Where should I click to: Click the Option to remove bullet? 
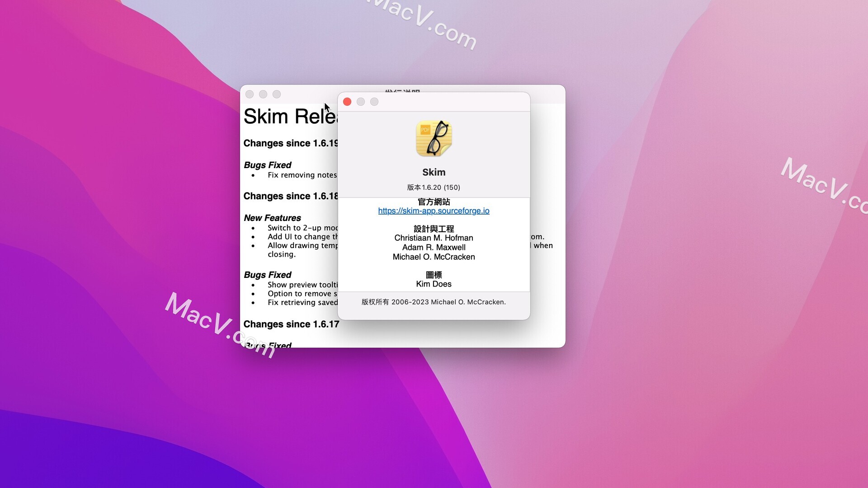point(302,294)
